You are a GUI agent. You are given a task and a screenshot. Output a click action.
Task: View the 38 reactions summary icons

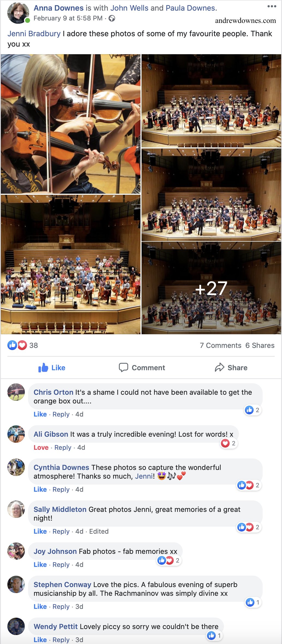pos(17,345)
